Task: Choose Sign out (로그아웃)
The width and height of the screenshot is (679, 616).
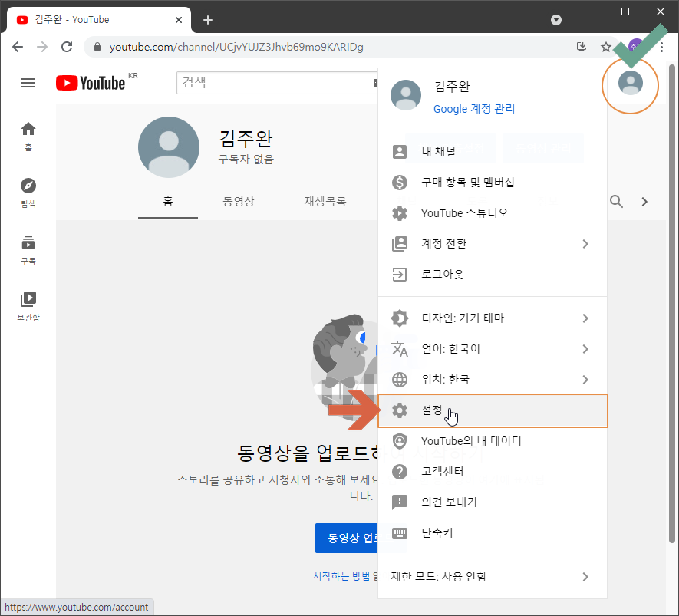Action: (x=493, y=274)
